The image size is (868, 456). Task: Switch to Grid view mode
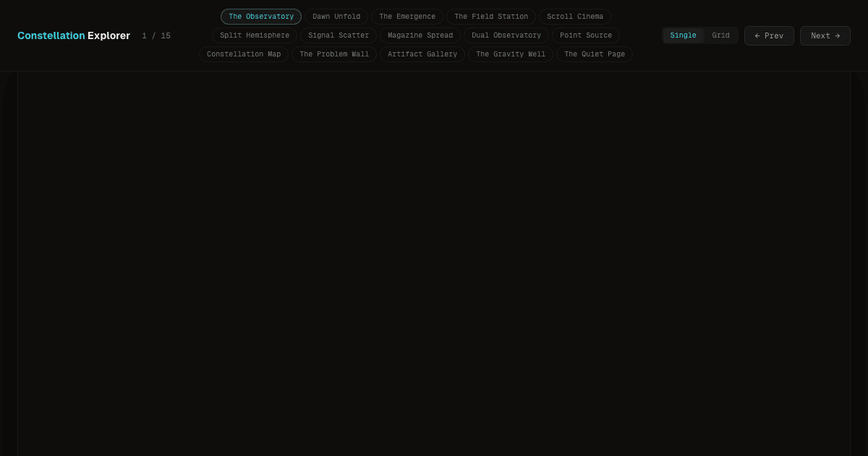[720, 35]
